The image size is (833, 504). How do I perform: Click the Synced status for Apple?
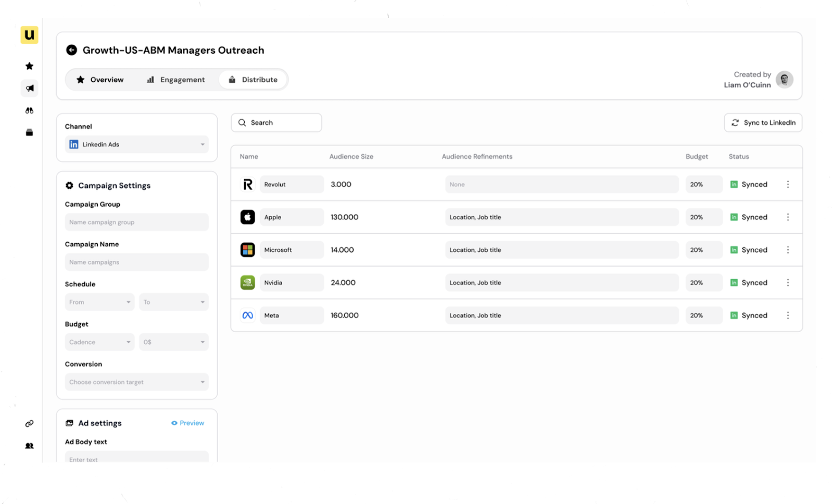749,217
